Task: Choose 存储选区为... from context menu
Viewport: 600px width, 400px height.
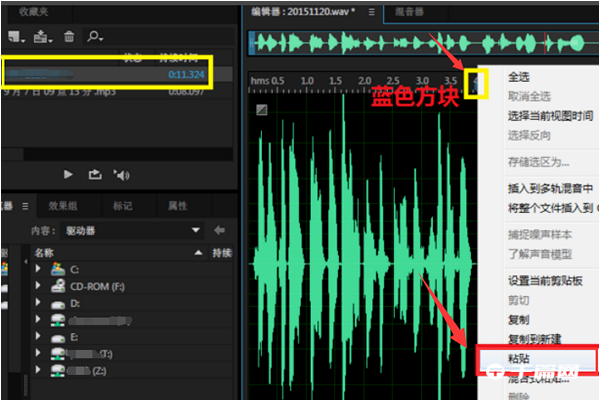Action: (538, 162)
